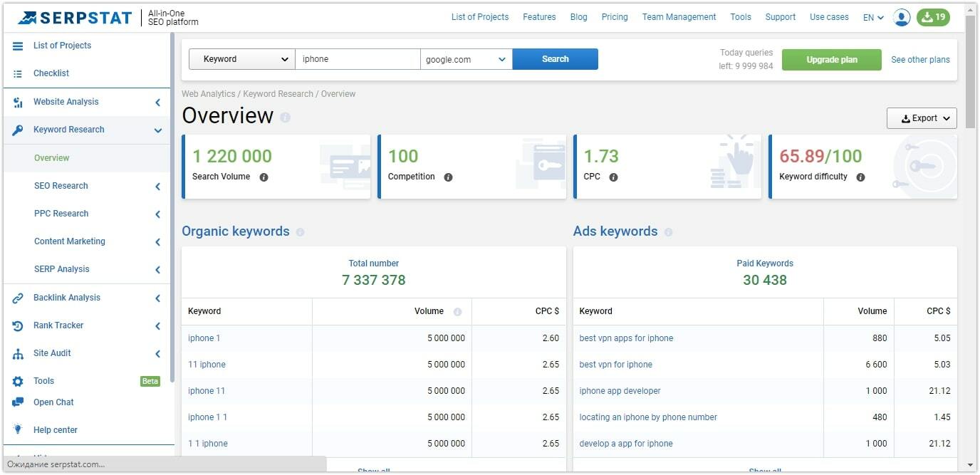
Task: Open the 'best vpn for iphone' ads keyword
Action: pyautogui.click(x=616, y=365)
